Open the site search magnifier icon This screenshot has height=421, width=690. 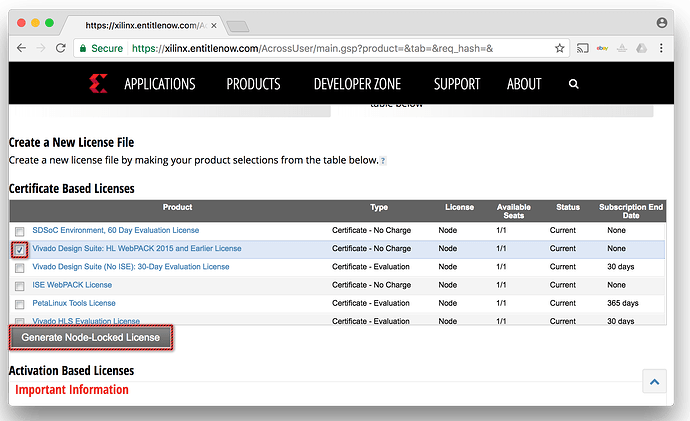[x=573, y=84]
